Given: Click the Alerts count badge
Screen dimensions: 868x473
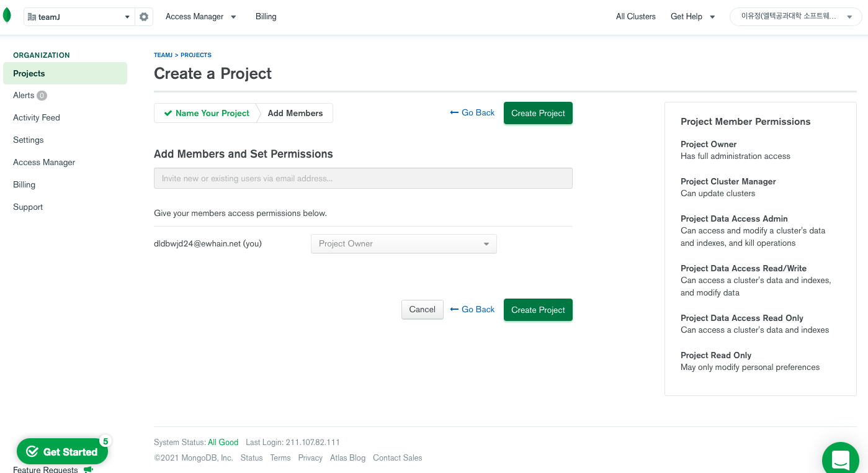Looking at the screenshot, I should point(42,96).
